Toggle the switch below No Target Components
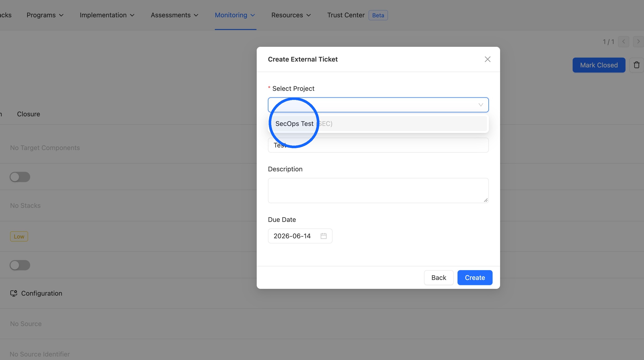Viewport: 644px width, 360px height. (20, 177)
